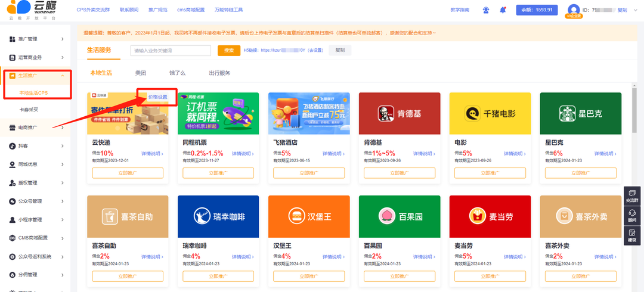
Task: Open the 万能转链工具 header link
Action: 229,10
